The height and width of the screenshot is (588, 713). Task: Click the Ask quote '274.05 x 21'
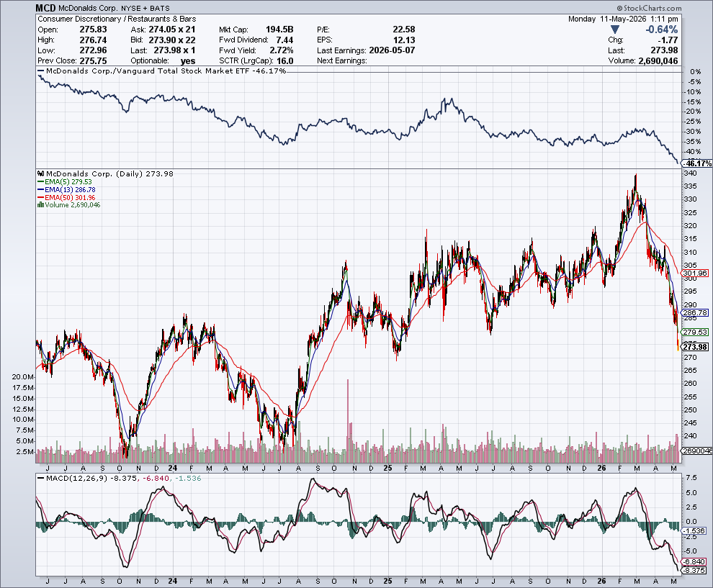click(172, 30)
